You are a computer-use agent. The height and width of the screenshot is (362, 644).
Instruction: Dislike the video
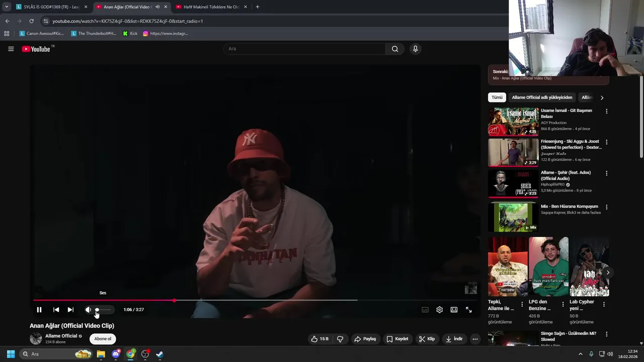tap(340, 339)
